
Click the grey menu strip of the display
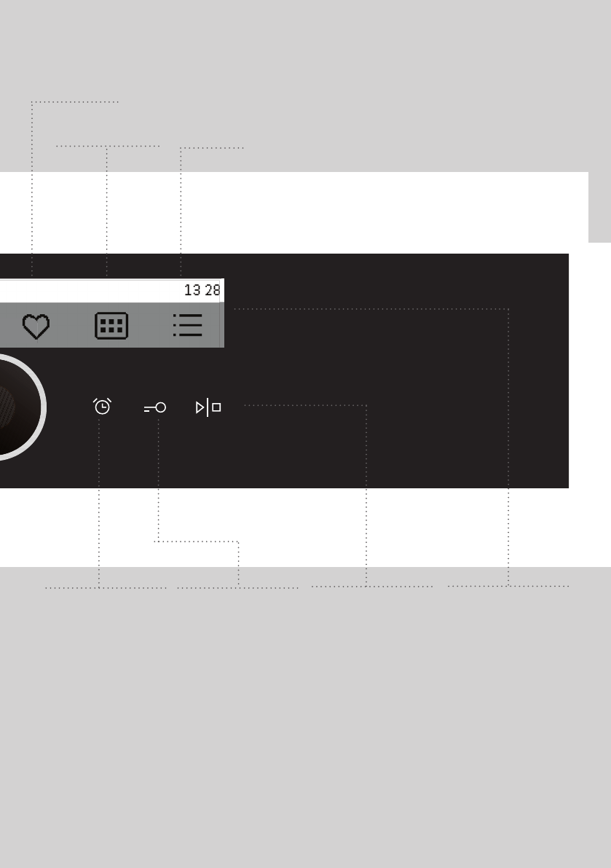tap(111, 325)
